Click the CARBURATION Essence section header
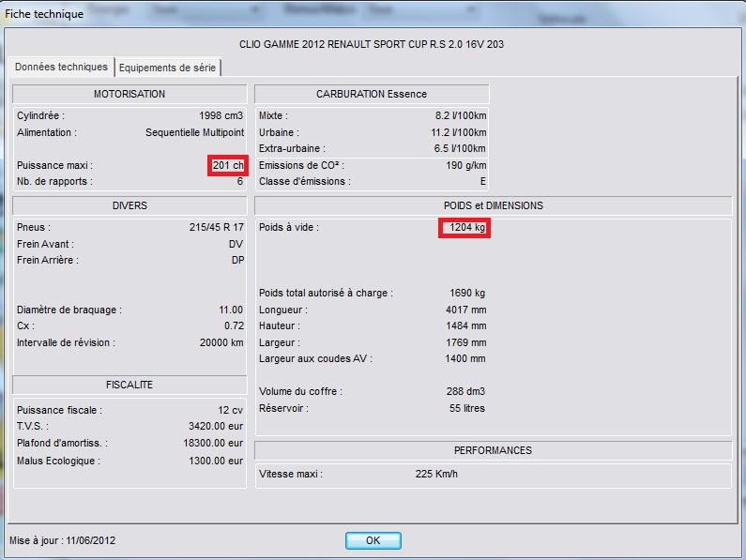Screen dimensions: 746x560 (372, 94)
